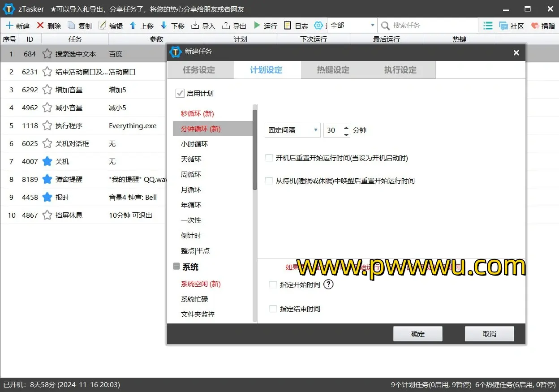Click the 上移 up arrow icon
Viewport: 559px width, 392px height.
coord(133,26)
